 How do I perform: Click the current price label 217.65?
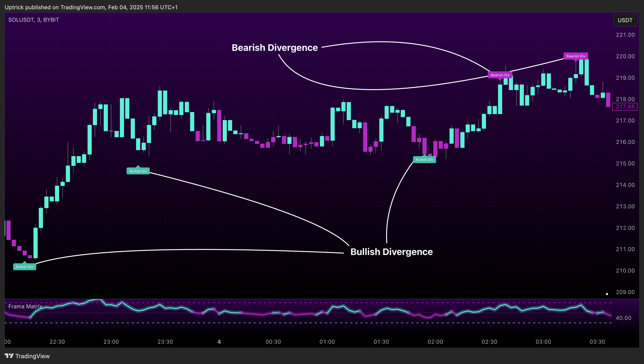(x=625, y=107)
